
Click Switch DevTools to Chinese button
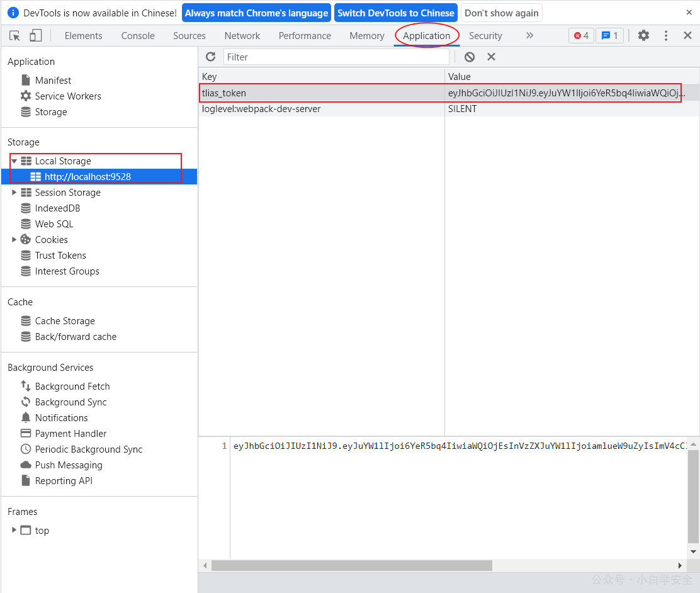(395, 13)
